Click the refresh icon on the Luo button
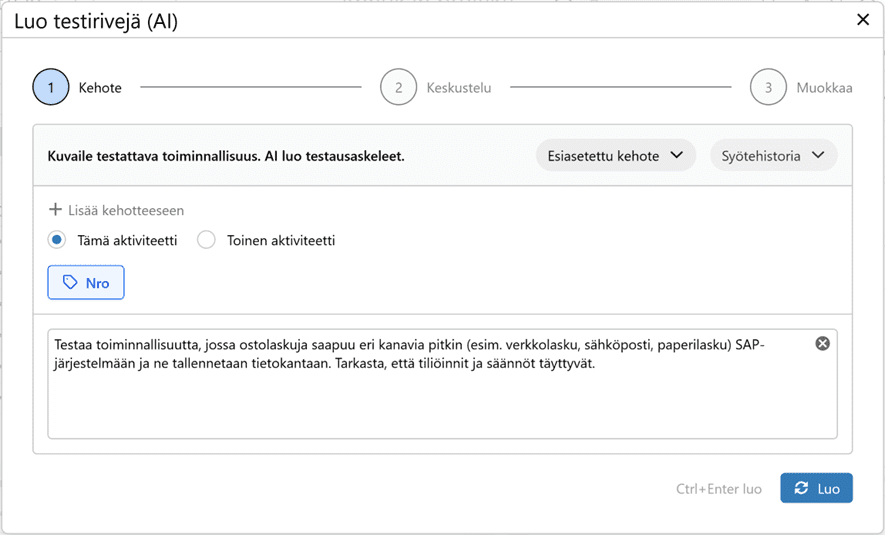The image size is (885, 535). 801,488
